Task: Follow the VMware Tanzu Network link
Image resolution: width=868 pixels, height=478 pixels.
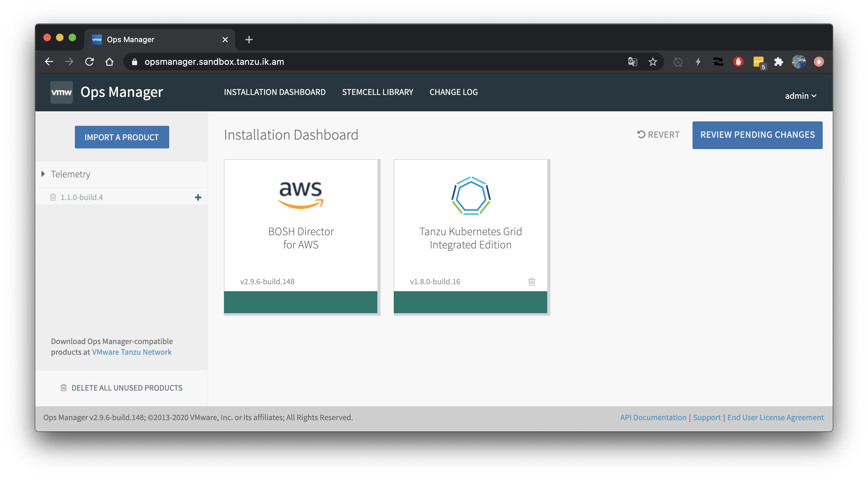Action: [132, 352]
